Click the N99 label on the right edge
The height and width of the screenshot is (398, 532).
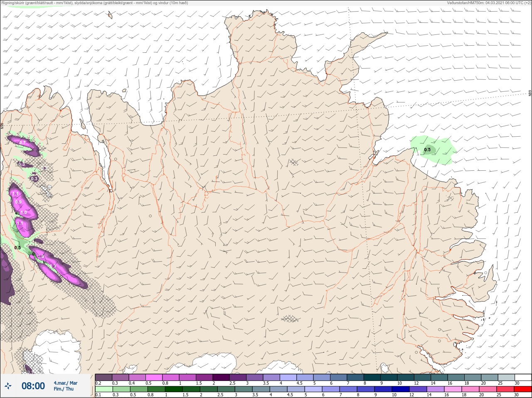click(530, 93)
